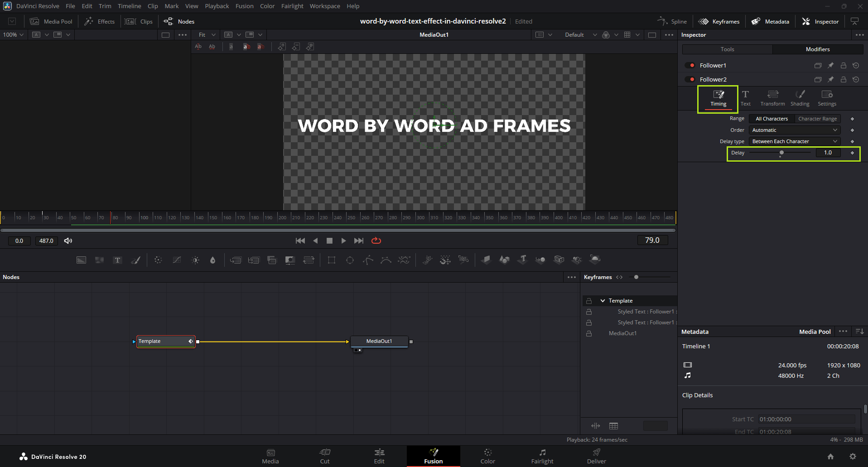Click the loop playback icon
Viewport: 868px width, 467px height.
click(376, 241)
